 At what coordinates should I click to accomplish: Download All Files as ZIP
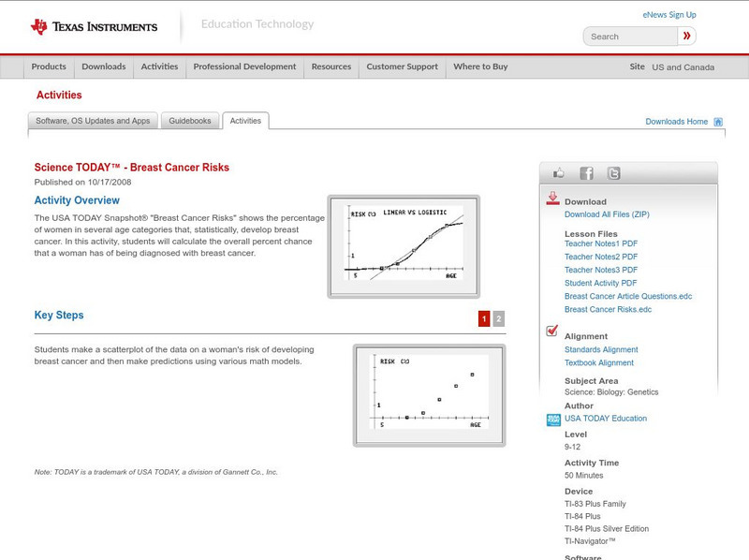[605, 214]
